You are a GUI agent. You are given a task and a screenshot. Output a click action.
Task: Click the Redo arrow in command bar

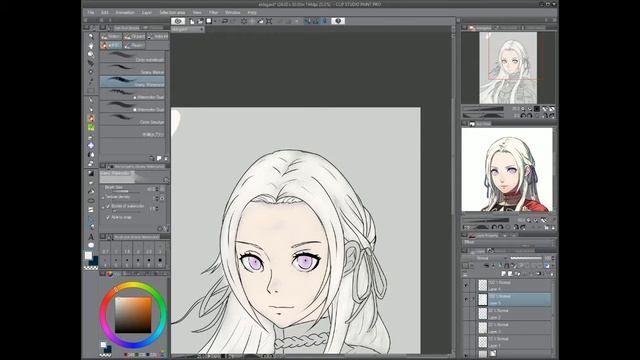point(233,21)
